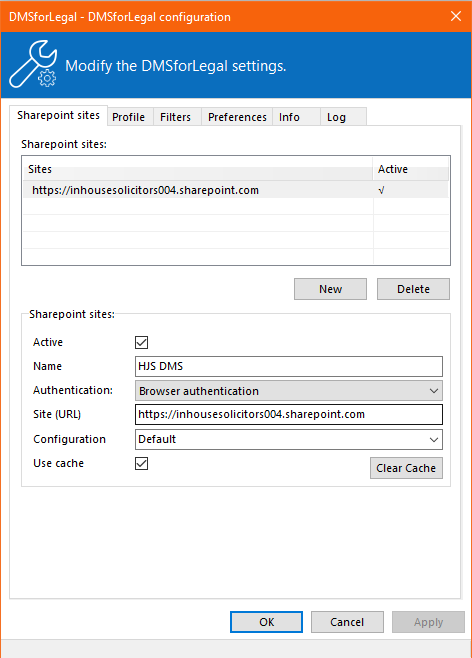Focus the Name input field
Image resolution: width=472 pixels, height=658 pixels.
(289, 366)
